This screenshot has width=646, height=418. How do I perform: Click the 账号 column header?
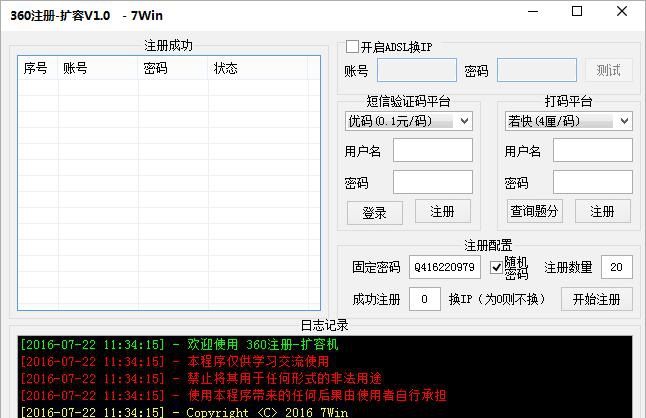(x=97, y=68)
